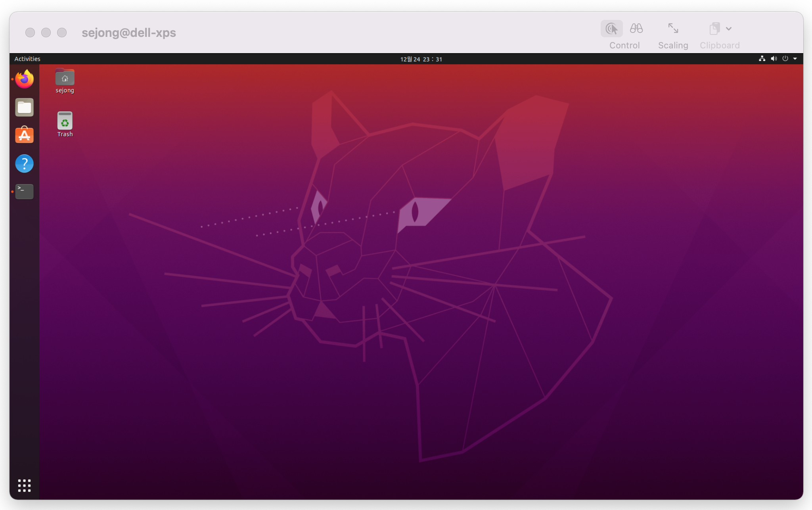The image size is (812, 510).
Task: Select the sejong home folder icon
Action: click(65, 81)
